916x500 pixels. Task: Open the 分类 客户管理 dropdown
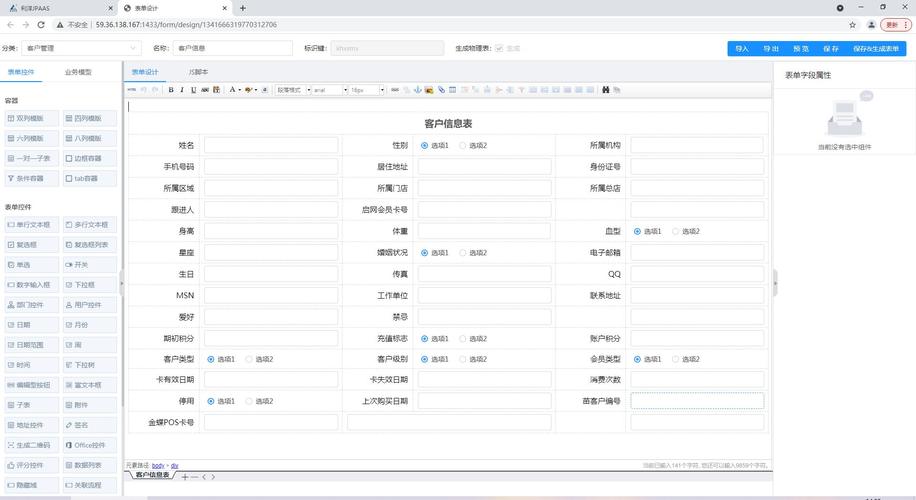(81, 48)
